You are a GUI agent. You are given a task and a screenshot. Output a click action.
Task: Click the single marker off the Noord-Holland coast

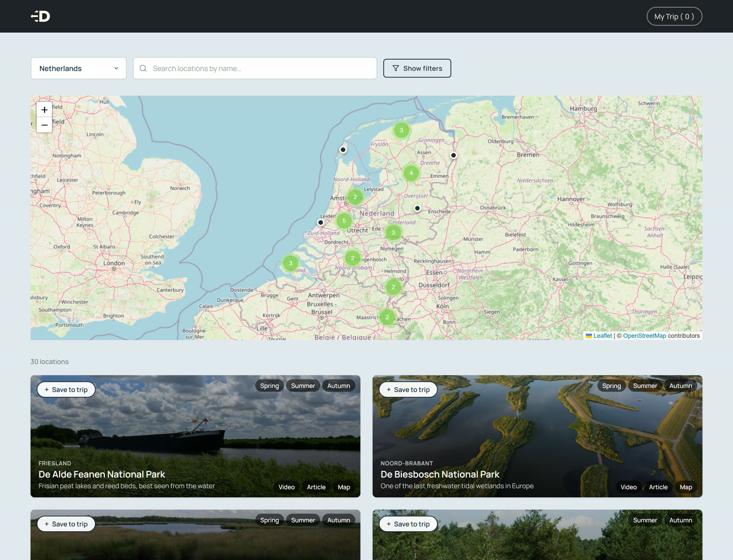coord(343,150)
